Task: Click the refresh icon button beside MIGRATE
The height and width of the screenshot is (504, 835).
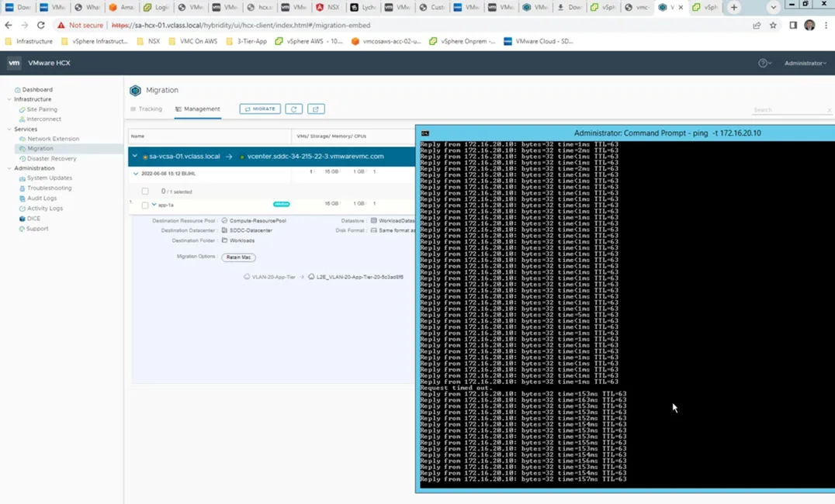Action: coord(293,109)
